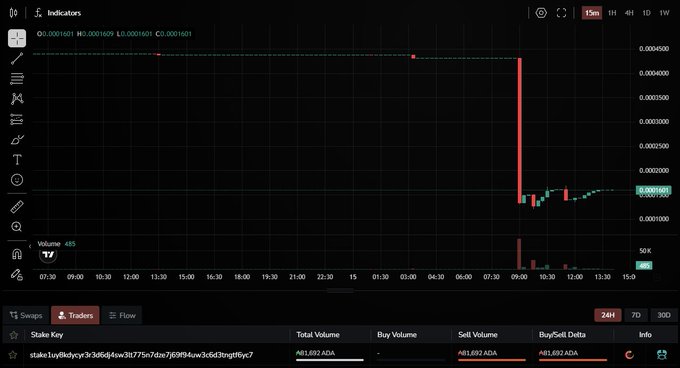680x368 pixels.
Task: Open the Traders tab
Action: [75, 315]
